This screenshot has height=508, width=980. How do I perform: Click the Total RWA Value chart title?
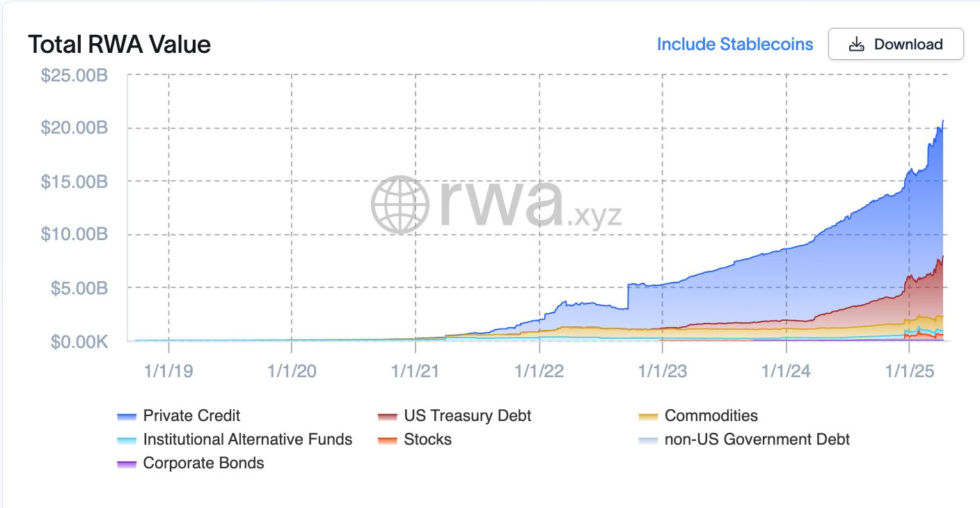[x=119, y=45]
